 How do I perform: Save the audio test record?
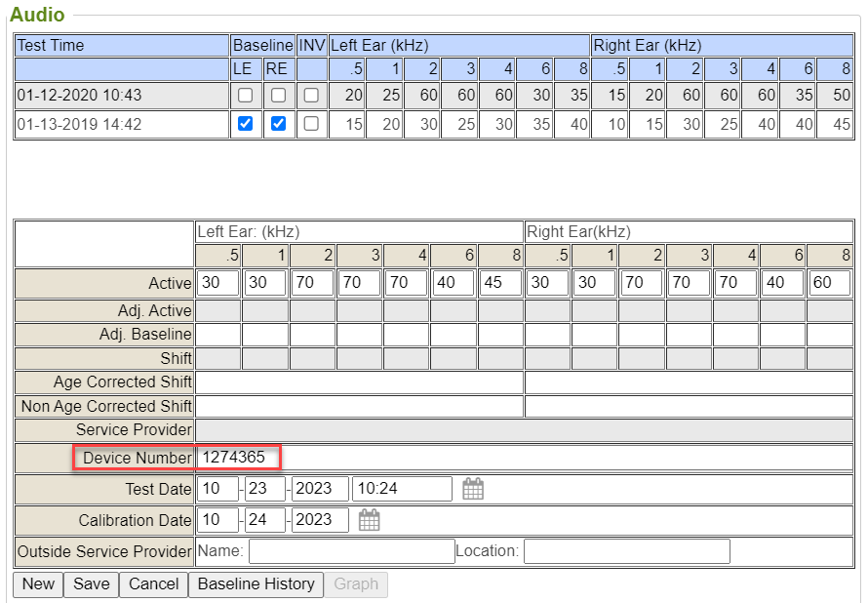[91, 584]
